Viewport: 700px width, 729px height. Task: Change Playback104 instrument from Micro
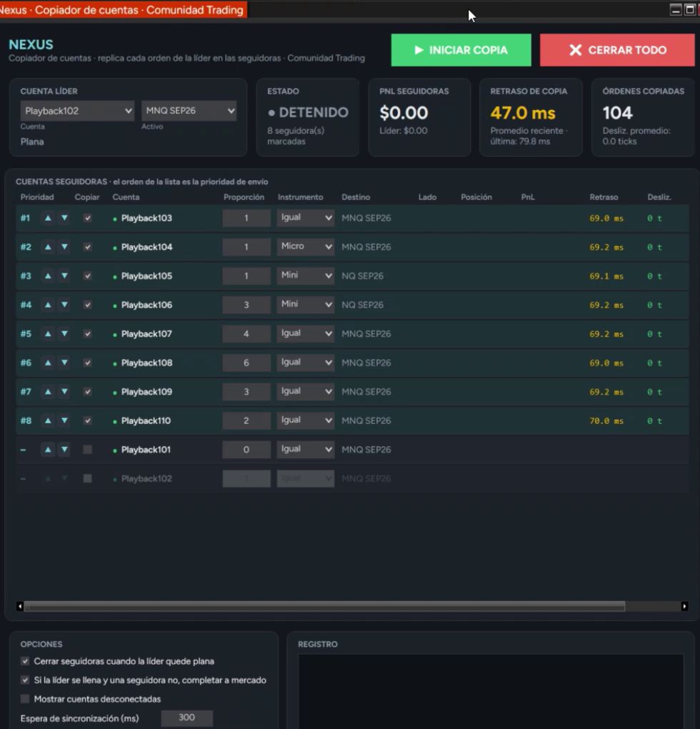[306, 247]
